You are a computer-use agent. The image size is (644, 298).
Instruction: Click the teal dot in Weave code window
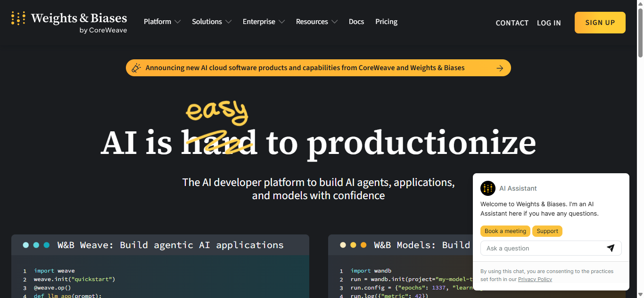pos(47,245)
